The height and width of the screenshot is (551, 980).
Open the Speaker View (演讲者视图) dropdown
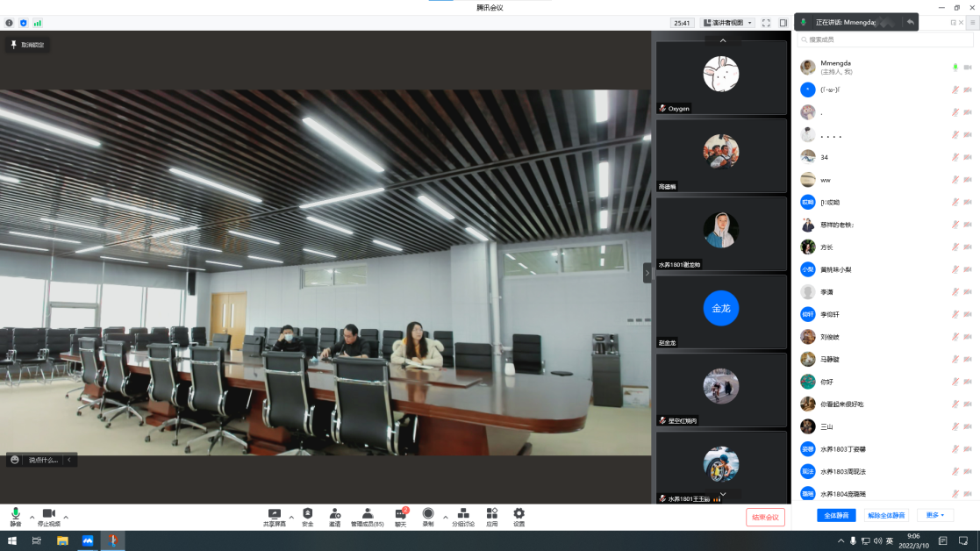pos(728,23)
